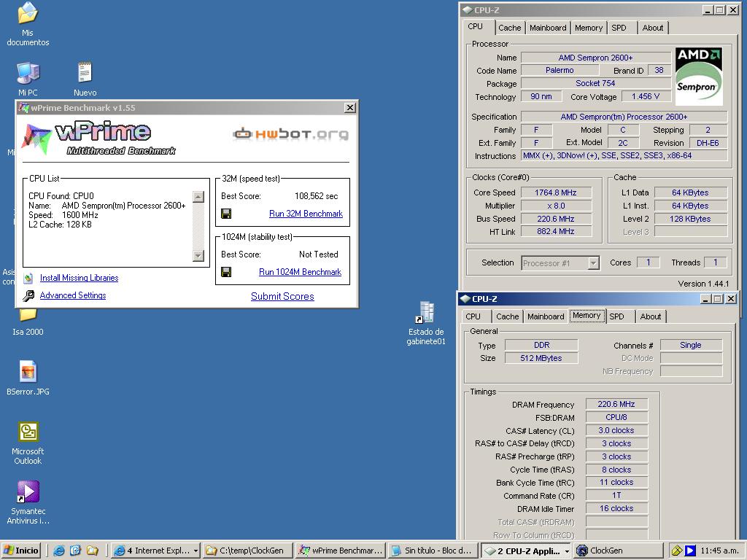
Task: Open Symantec Antivirus desktop shortcut
Action: coord(28,492)
